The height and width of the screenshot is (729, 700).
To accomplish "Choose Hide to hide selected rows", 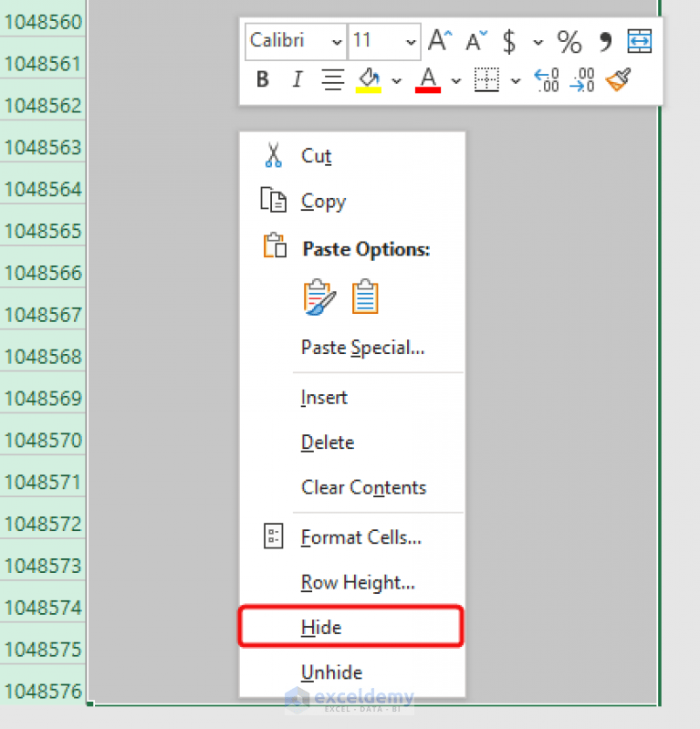I will point(352,627).
